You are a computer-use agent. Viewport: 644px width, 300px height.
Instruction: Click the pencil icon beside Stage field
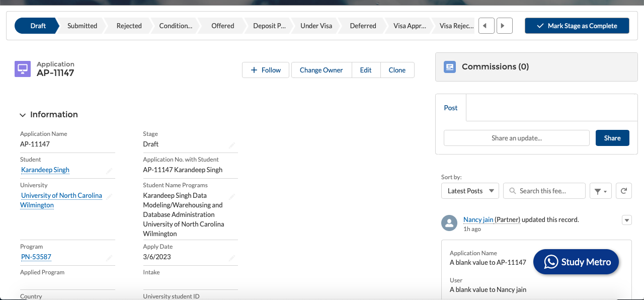(x=232, y=144)
